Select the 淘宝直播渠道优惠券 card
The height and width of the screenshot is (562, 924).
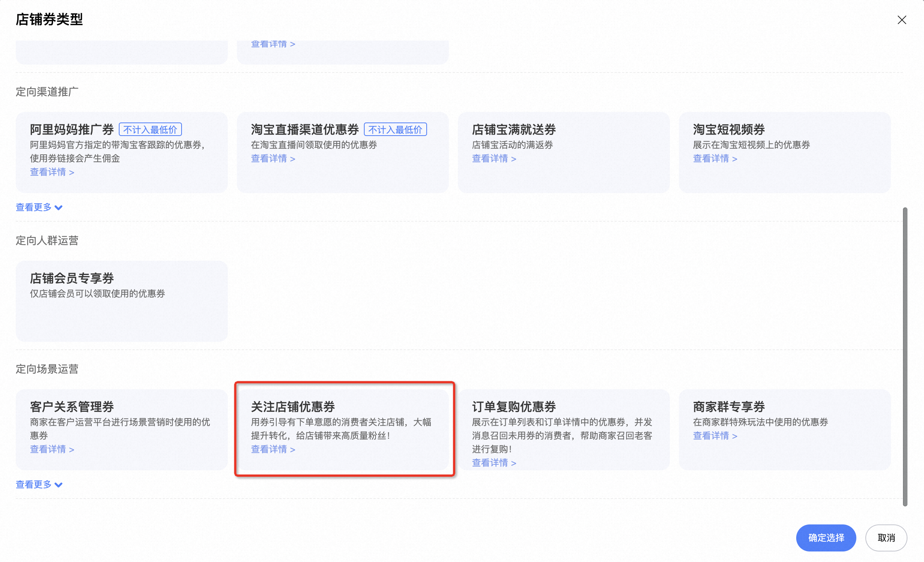342,152
